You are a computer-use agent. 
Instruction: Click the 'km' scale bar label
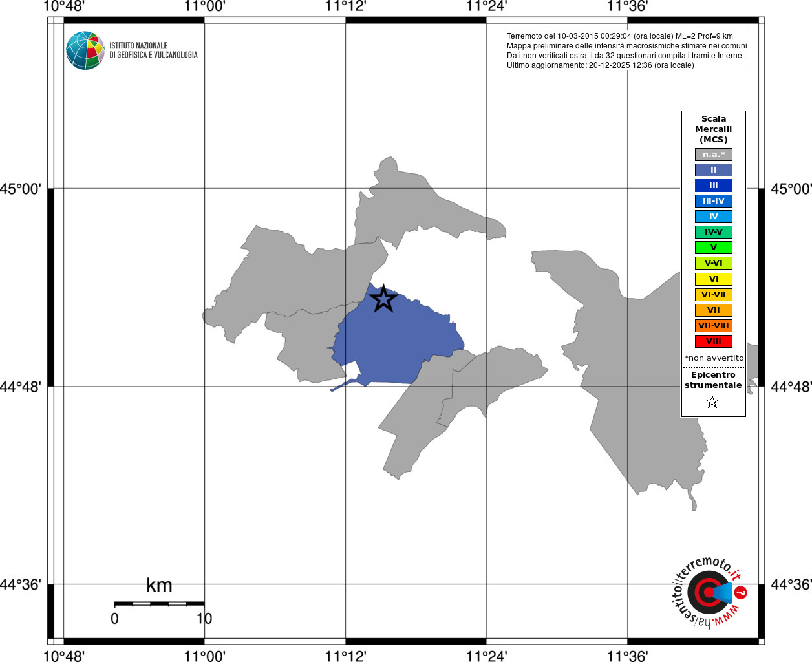pyautogui.click(x=159, y=585)
